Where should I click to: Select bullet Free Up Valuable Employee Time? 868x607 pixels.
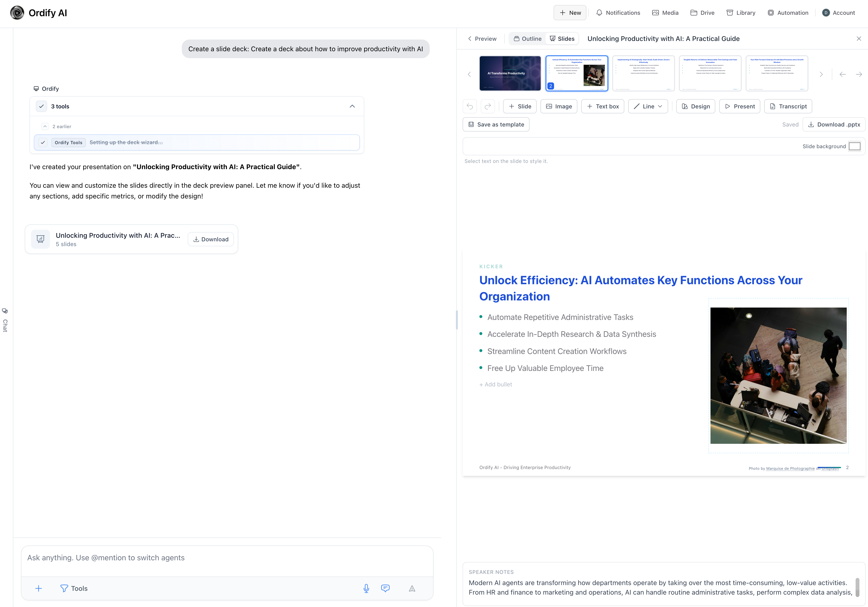click(545, 368)
